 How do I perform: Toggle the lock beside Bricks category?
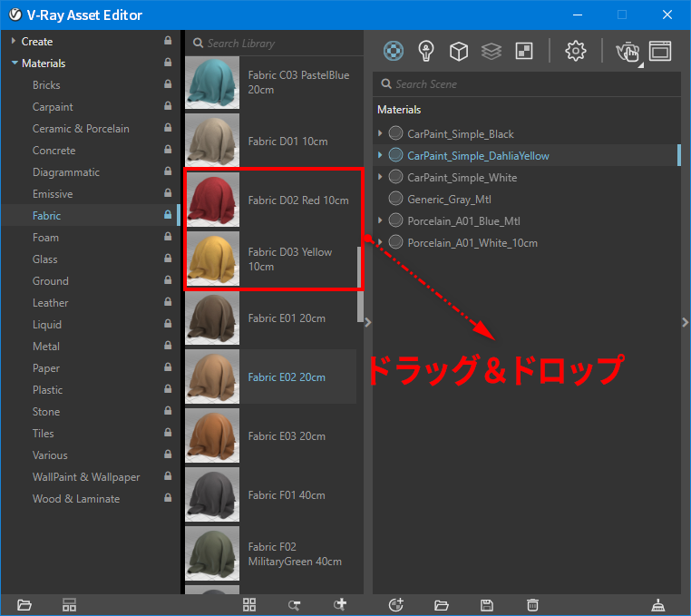pyautogui.click(x=168, y=83)
